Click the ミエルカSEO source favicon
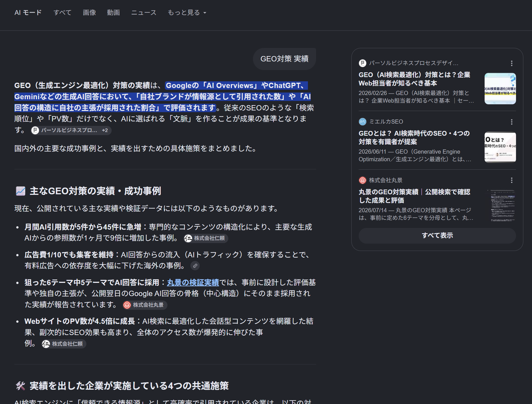The width and height of the screenshot is (532, 404). pyautogui.click(x=363, y=122)
